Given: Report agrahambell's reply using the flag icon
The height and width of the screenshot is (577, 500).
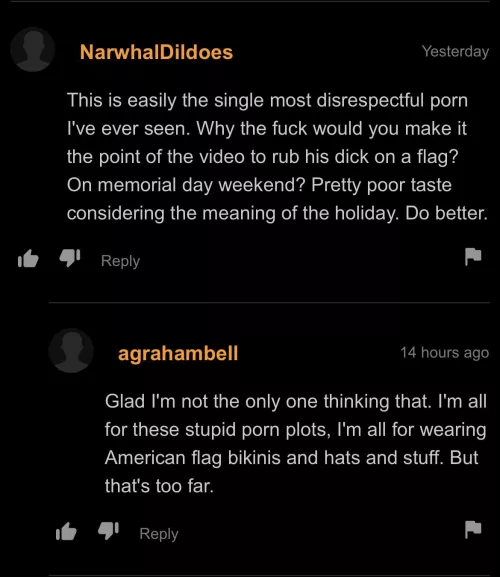Looking at the screenshot, I should (x=473, y=530).
